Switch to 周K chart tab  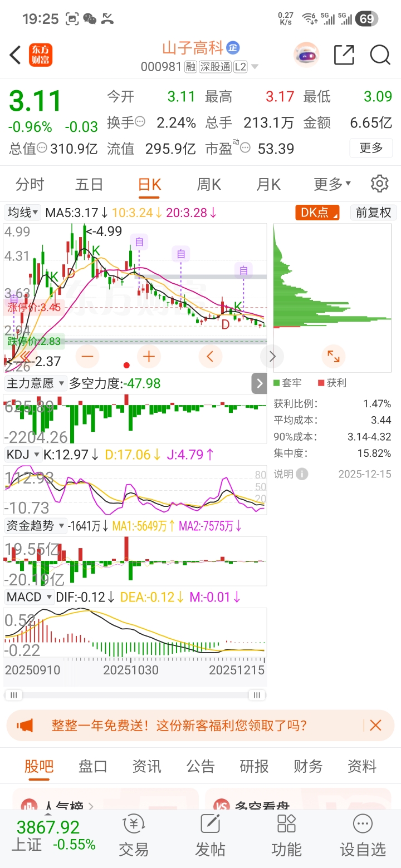point(209,184)
